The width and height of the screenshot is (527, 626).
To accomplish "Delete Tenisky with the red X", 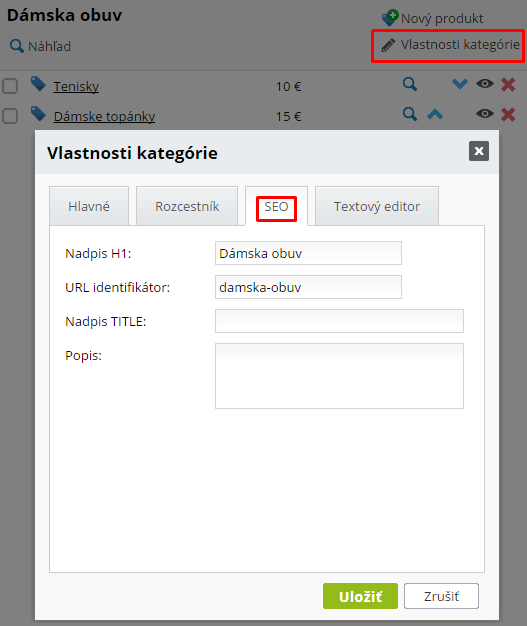I will [508, 85].
